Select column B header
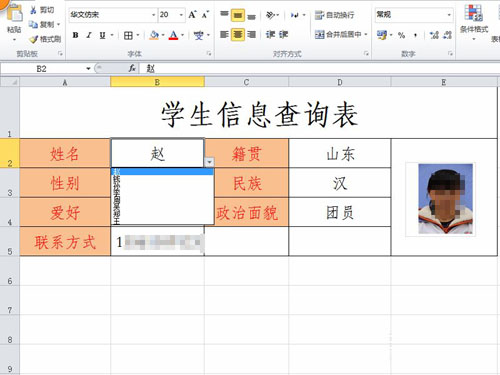Screen dimensions: 500x375 pos(157,82)
